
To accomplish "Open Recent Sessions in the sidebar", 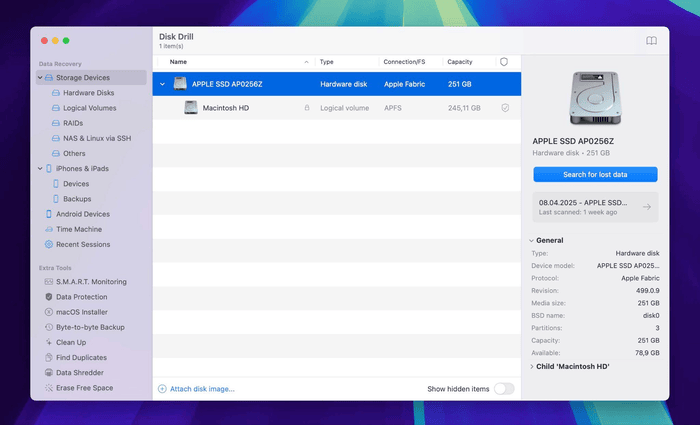I will coord(83,245).
